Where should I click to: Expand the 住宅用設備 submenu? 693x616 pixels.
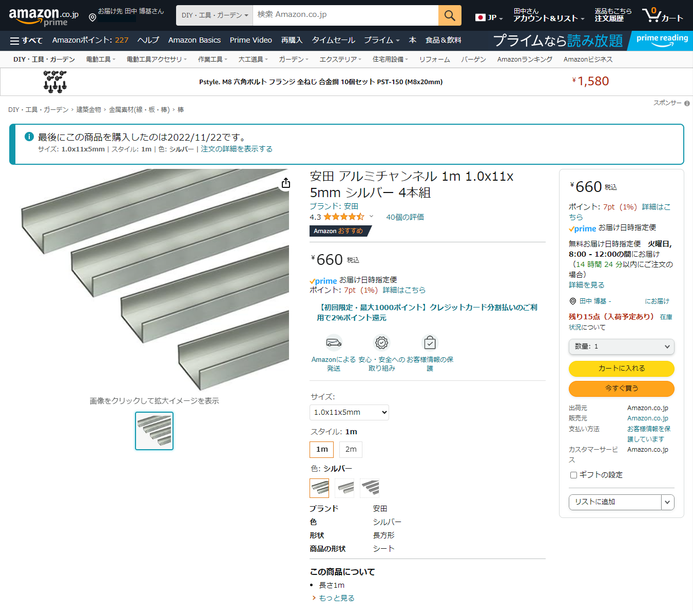coord(390,60)
